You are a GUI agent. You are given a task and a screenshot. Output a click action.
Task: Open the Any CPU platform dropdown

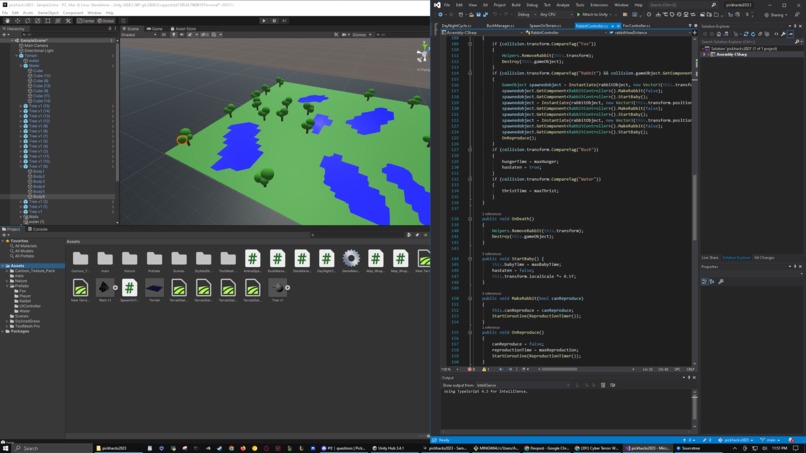554,15
